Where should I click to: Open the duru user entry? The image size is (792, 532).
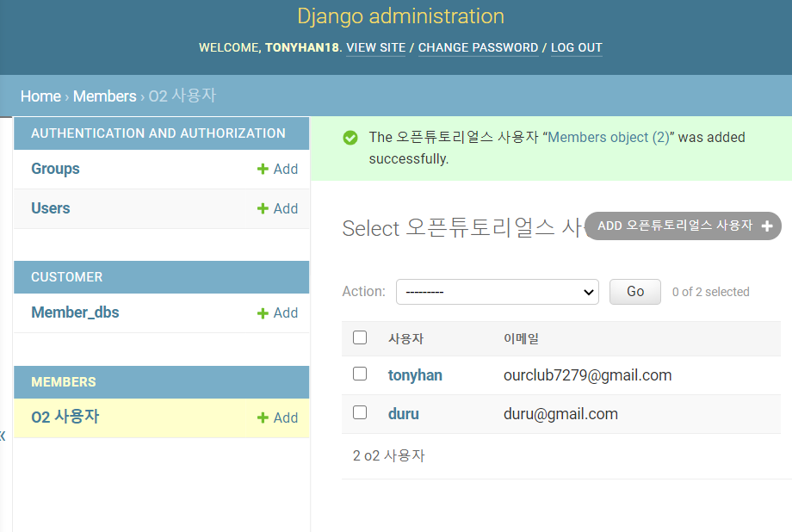point(403,414)
